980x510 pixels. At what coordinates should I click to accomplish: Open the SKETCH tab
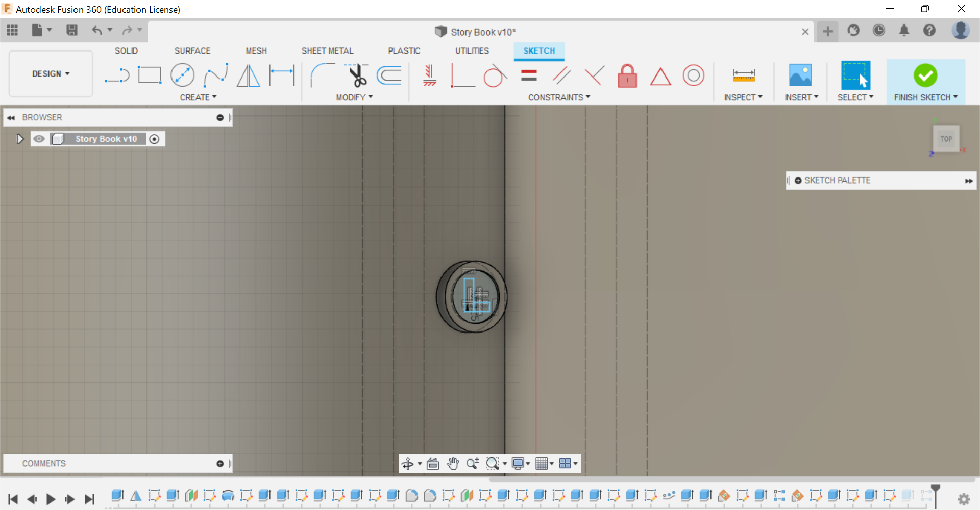pos(539,51)
